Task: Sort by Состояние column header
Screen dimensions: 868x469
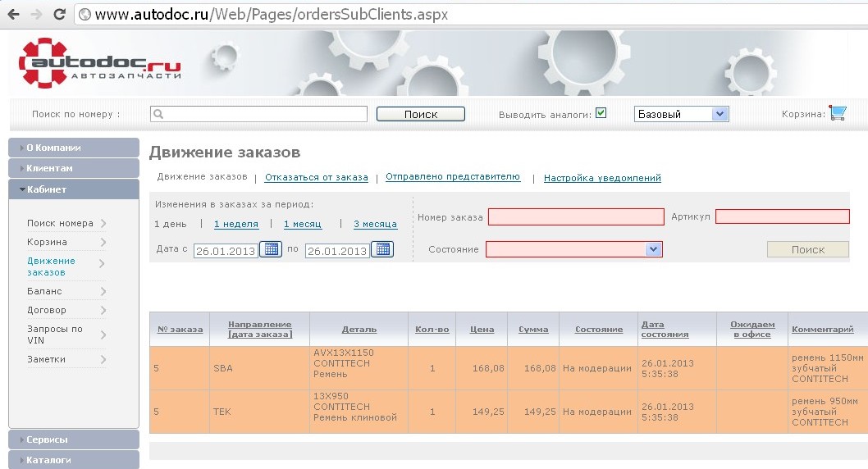Action: pos(599,330)
